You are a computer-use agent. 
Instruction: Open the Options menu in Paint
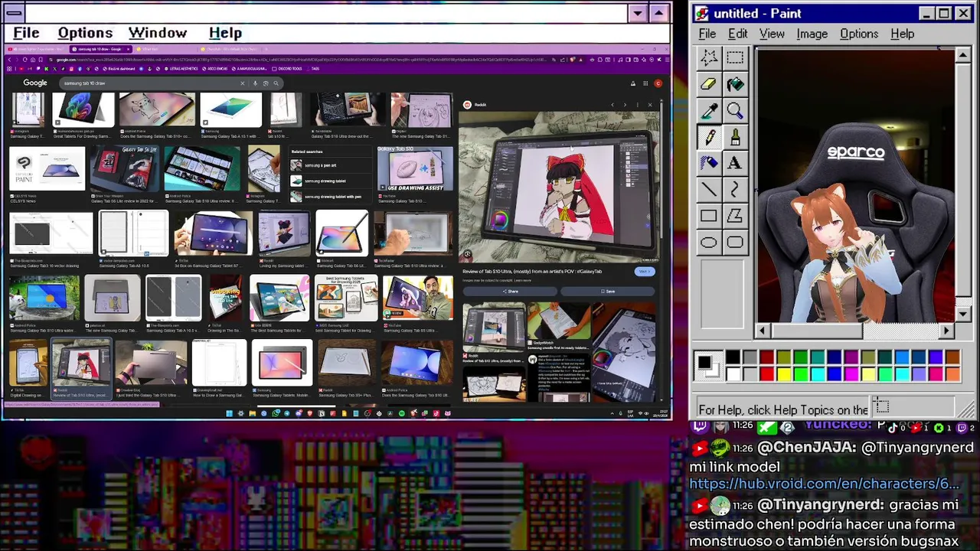pyautogui.click(x=859, y=34)
